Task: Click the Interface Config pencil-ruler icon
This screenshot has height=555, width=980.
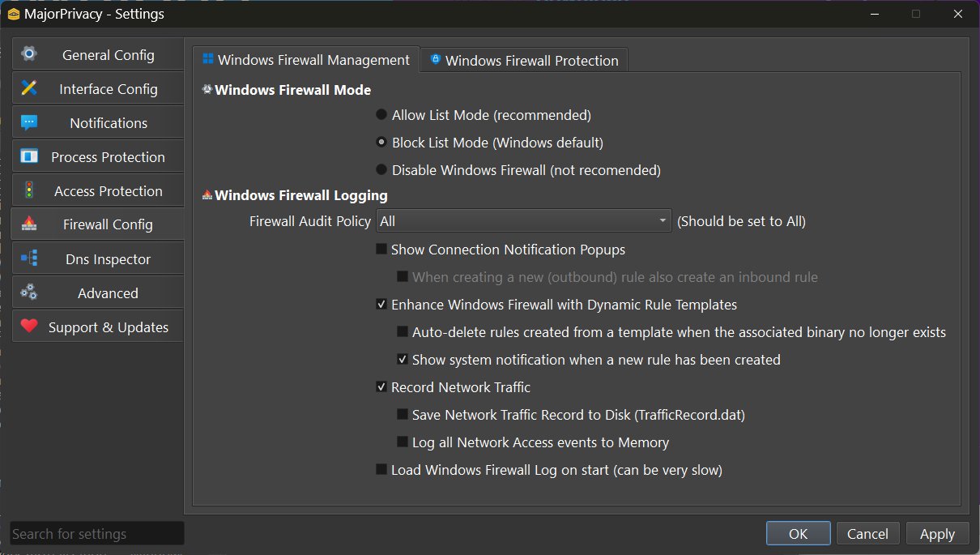Action: point(29,88)
